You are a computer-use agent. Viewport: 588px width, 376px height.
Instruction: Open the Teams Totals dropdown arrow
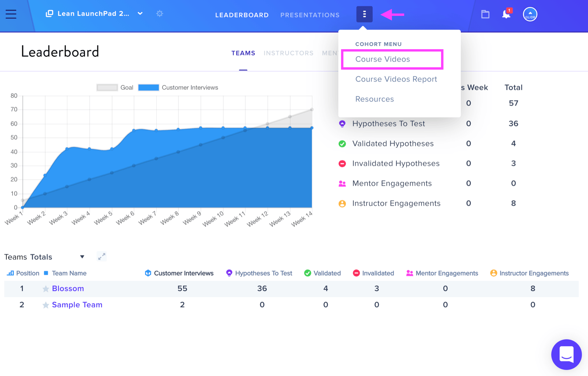click(82, 257)
